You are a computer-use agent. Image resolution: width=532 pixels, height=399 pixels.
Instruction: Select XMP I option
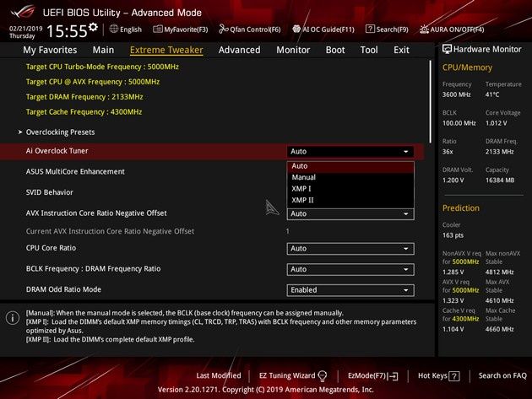(350, 189)
